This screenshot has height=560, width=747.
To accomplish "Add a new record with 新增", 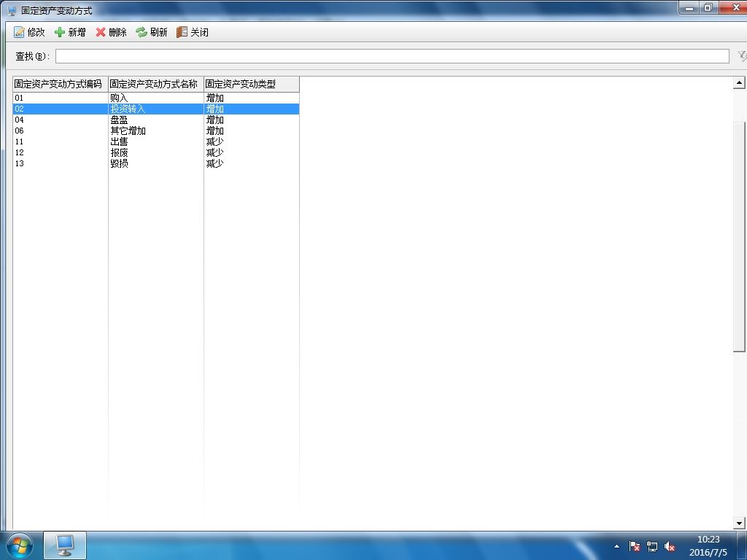I will coord(70,32).
